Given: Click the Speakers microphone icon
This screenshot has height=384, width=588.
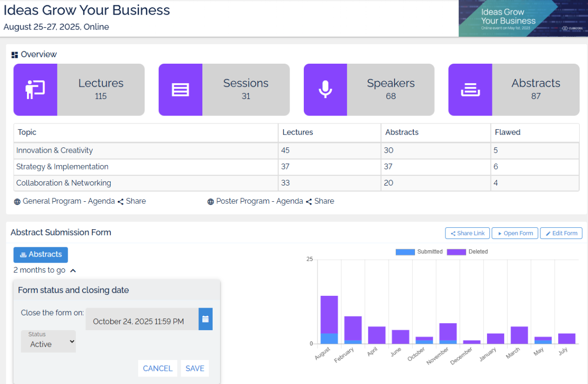Looking at the screenshot, I should point(325,90).
